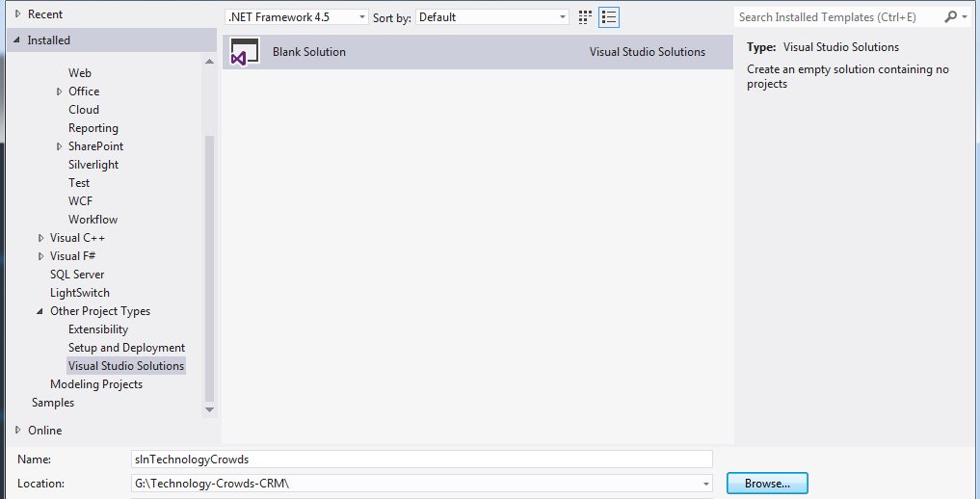Select the Cloud template category
The image size is (980, 499).
pos(84,109)
